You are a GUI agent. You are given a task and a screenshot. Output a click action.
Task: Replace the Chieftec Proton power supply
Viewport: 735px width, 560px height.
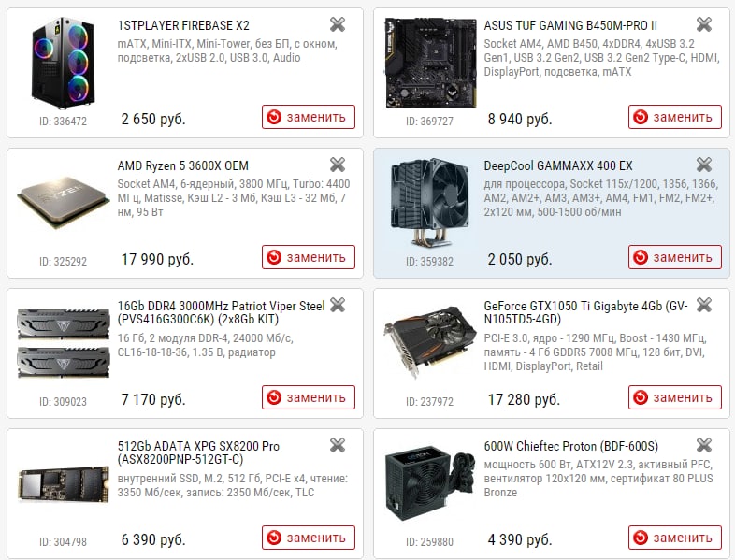pyautogui.click(x=675, y=538)
